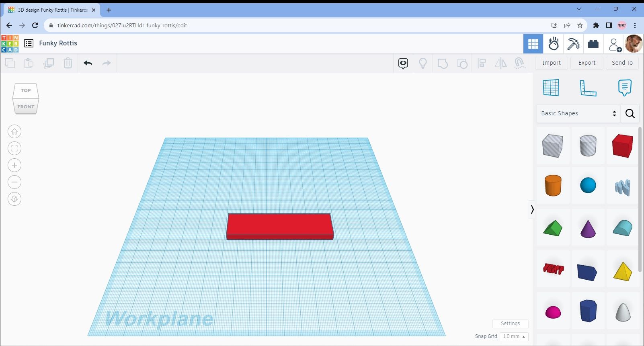Click the Funky Rottis design name

pyautogui.click(x=58, y=43)
